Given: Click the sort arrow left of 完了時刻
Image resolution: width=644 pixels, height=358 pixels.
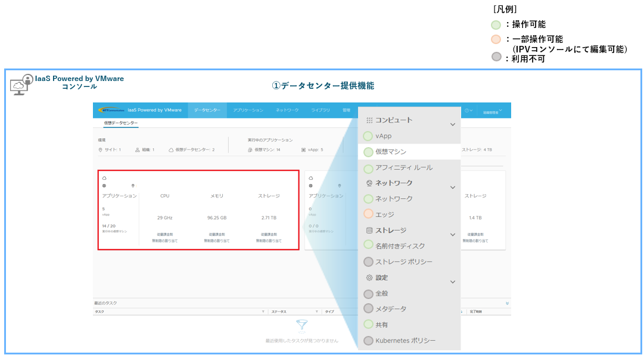Looking at the screenshot, I should pyautogui.click(x=462, y=312).
